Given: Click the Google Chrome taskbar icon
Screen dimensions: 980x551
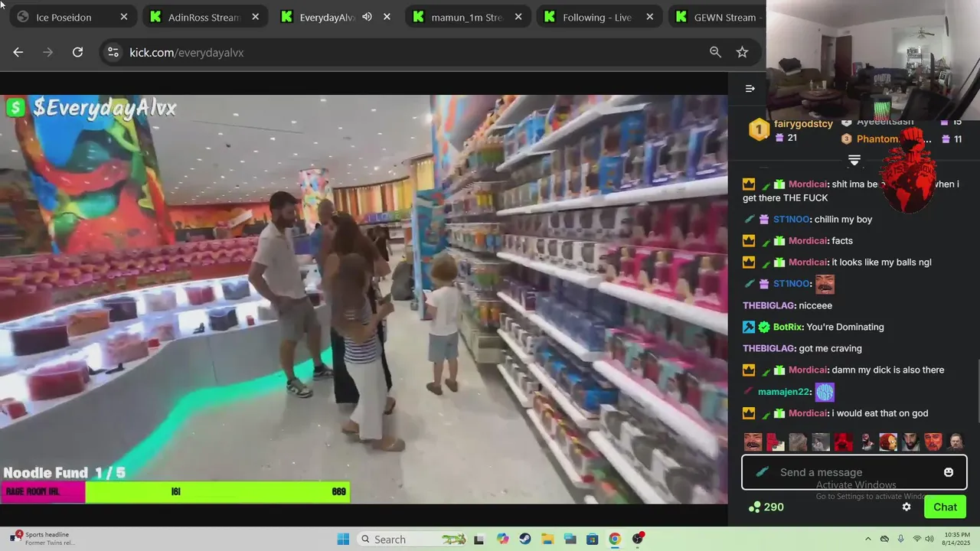Looking at the screenshot, I should [x=615, y=539].
